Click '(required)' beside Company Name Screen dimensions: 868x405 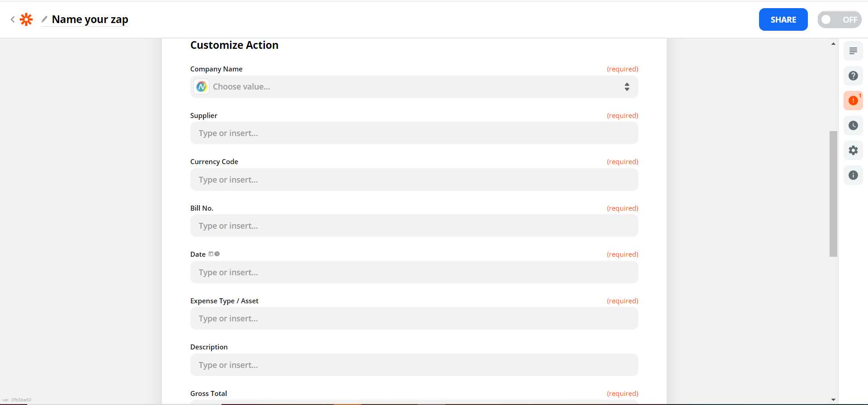point(623,69)
